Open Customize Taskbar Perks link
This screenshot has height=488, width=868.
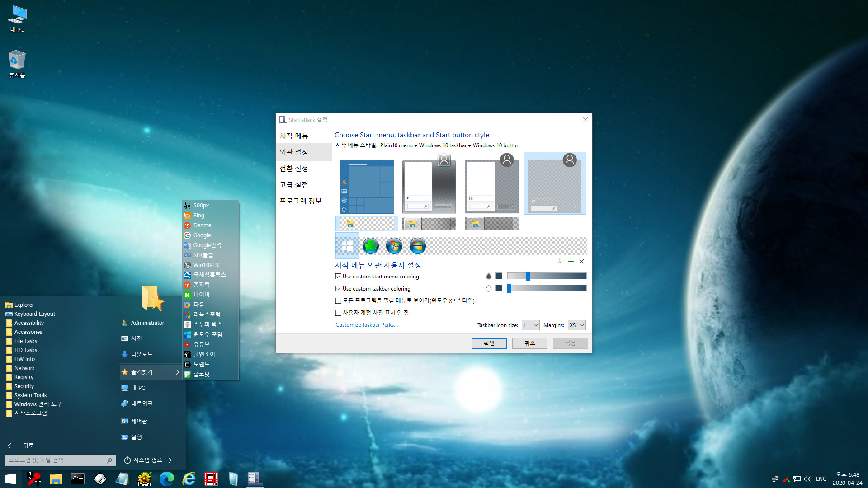[x=367, y=325]
